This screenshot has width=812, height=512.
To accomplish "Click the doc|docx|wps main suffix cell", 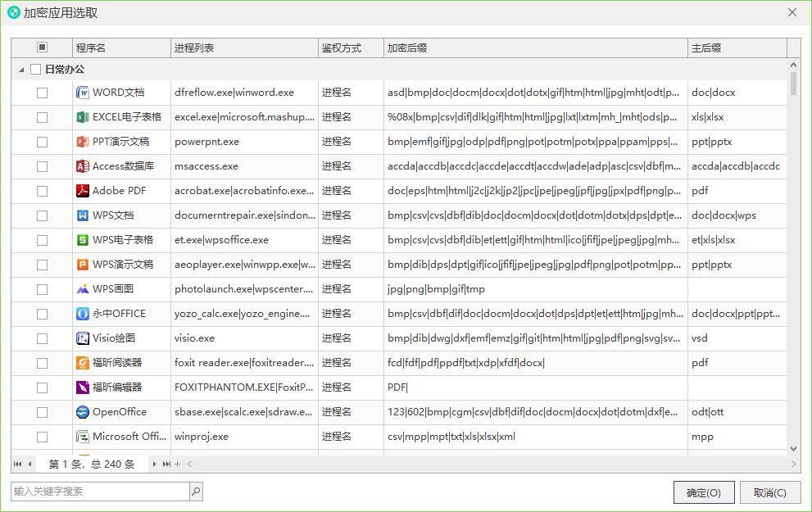I will coord(737,215).
